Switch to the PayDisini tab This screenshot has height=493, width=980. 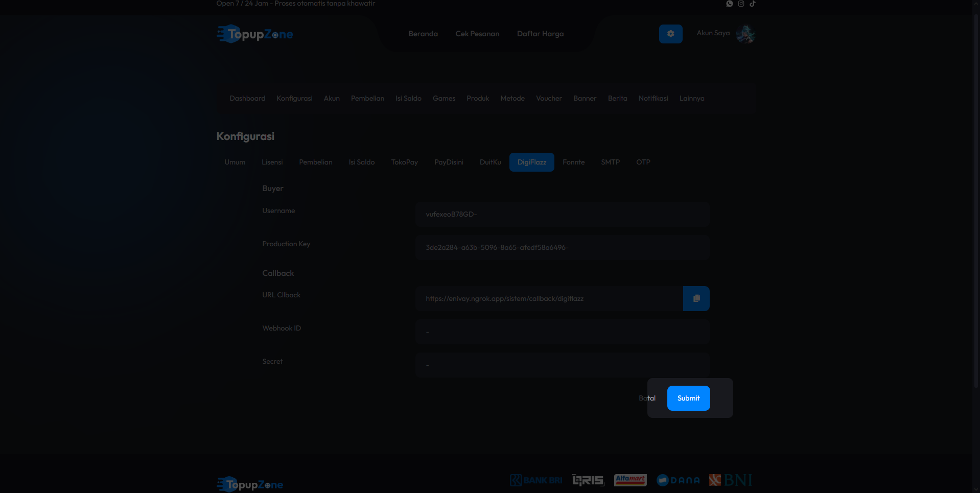[x=449, y=162]
